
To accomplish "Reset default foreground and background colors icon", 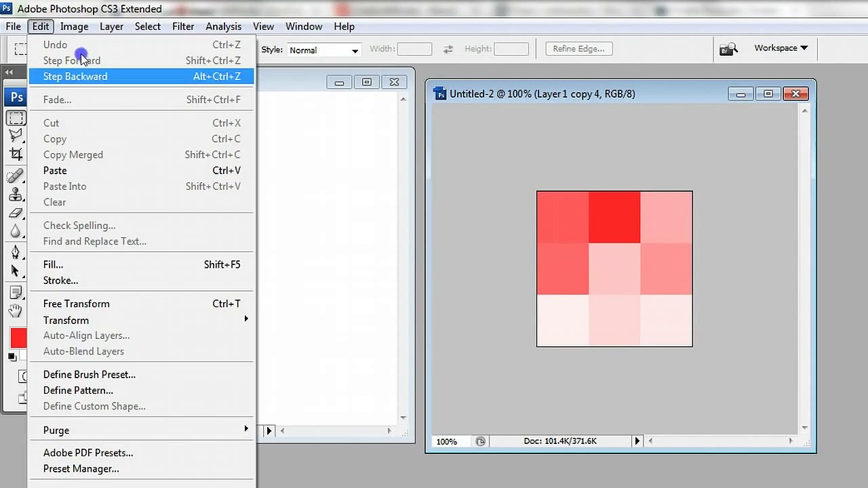I will tap(12, 357).
